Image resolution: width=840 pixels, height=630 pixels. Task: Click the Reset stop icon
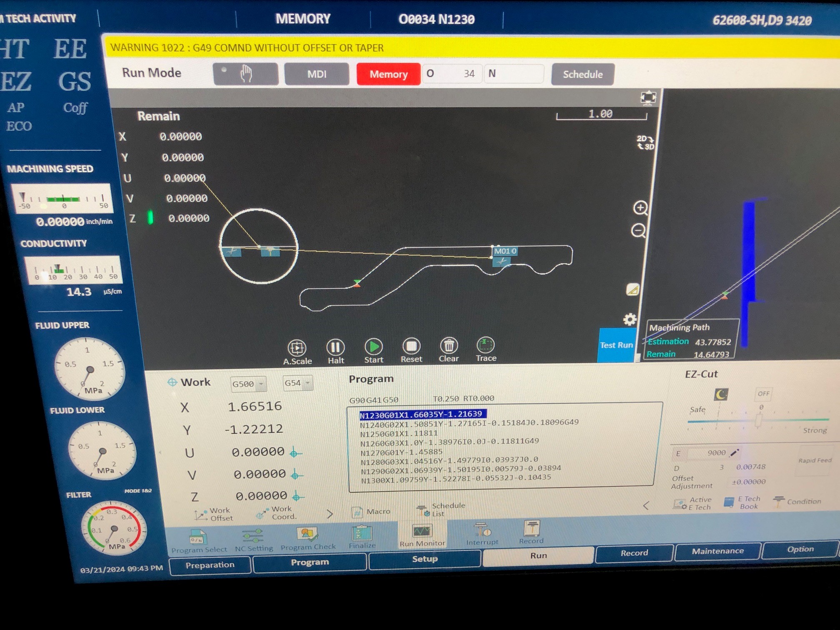coord(411,346)
